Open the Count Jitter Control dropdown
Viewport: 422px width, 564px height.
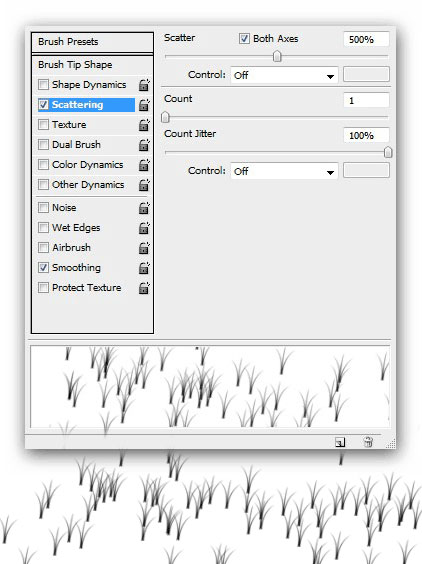coord(284,171)
